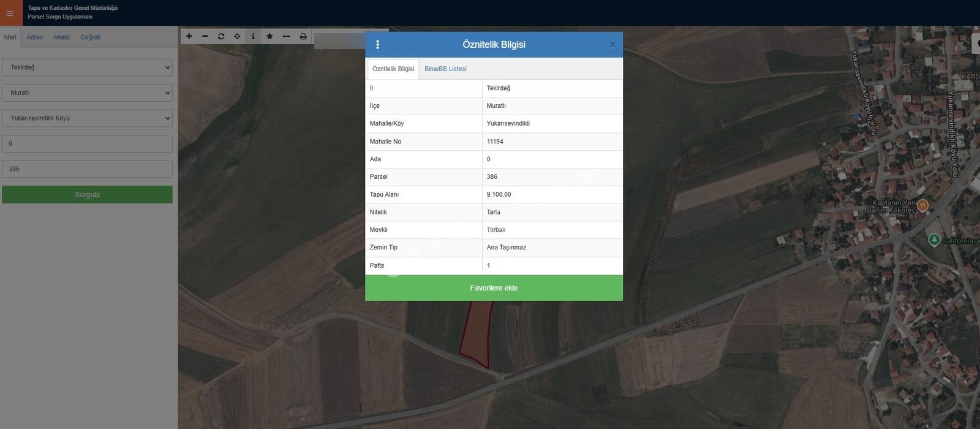The image size is (980, 429).
Task: Open the Muratlı district dropdown
Action: pos(87,93)
